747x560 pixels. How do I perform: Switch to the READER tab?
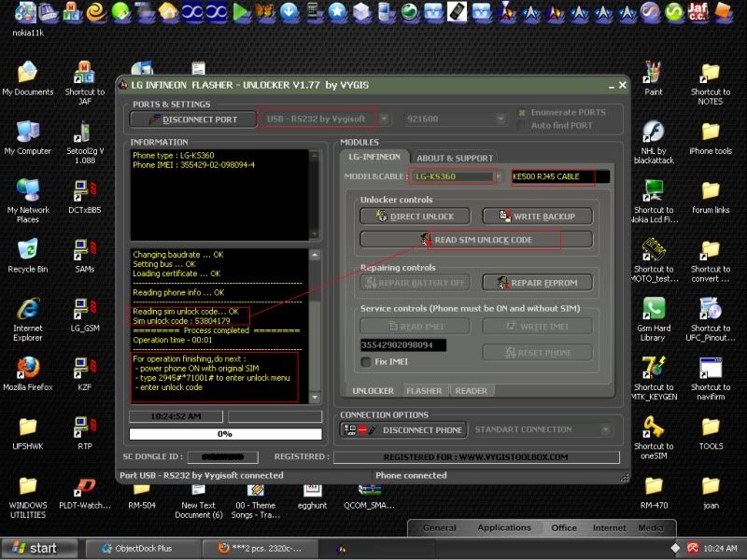click(x=472, y=390)
